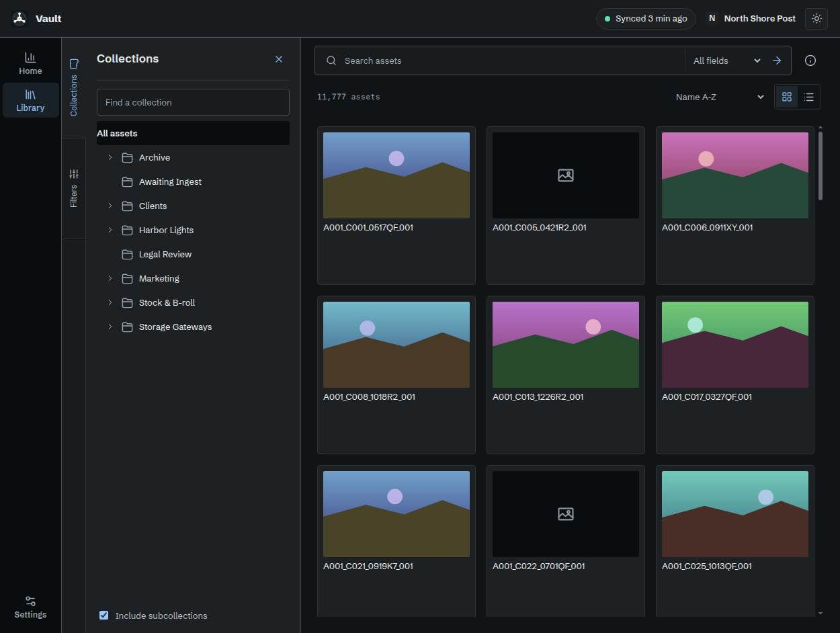Expand the Harbor Lights collection
This screenshot has width=840, height=633.
click(x=110, y=230)
